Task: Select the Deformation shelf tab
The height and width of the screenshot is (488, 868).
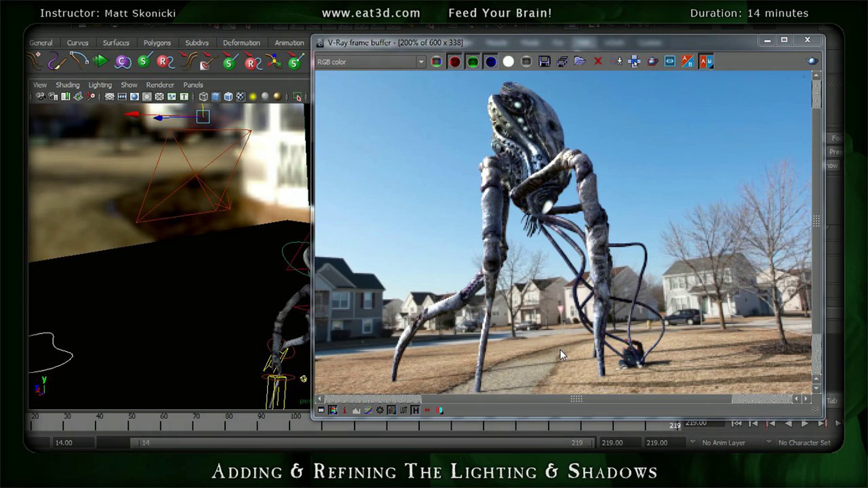Action: pos(241,43)
